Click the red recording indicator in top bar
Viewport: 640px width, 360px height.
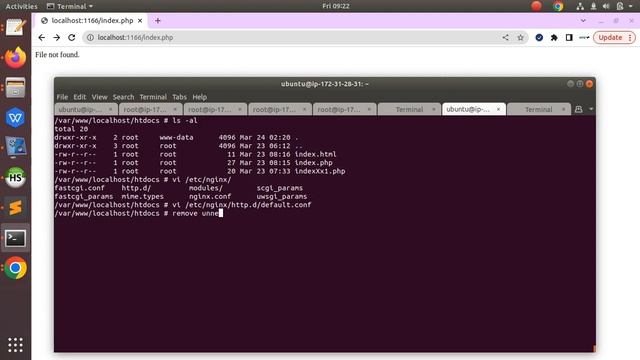click(x=536, y=6)
